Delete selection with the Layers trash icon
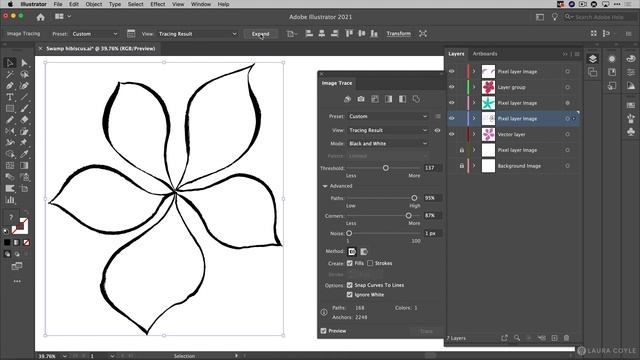 [x=567, y=338]
